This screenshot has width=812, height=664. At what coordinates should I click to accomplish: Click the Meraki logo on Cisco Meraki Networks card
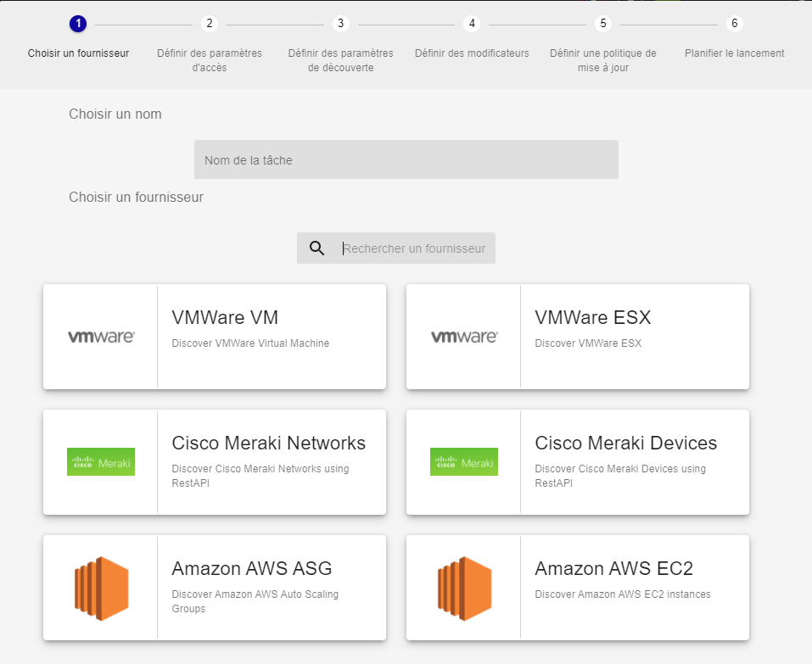(101, 462)
